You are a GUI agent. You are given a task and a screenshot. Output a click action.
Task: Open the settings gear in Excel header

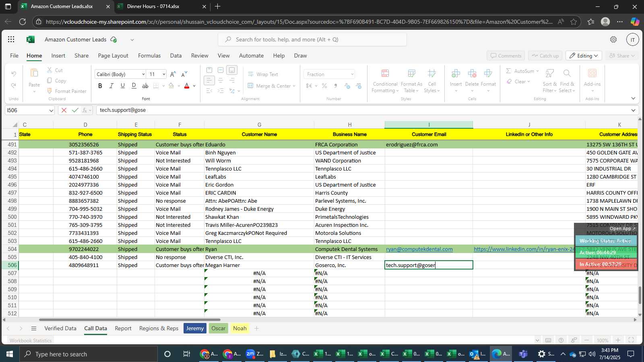coord(613,39)
